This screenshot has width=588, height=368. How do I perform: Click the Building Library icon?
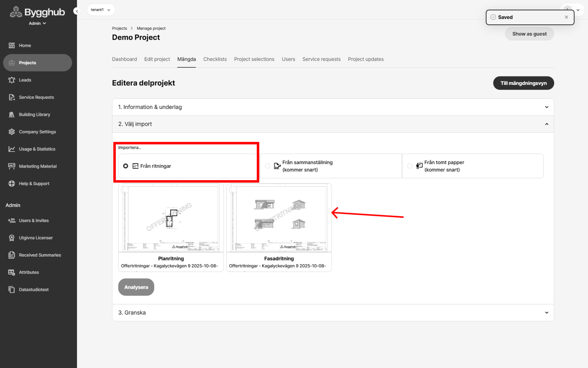pyautogui.click(x=12, y=115)
